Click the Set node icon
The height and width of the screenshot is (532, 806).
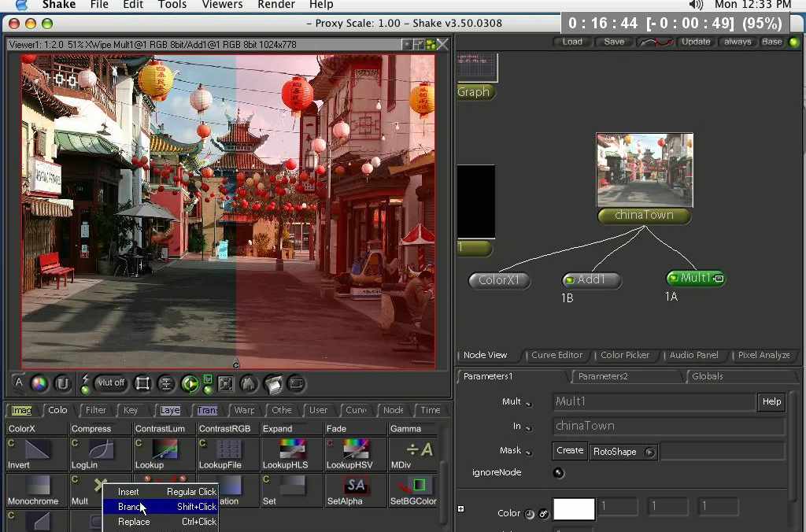(293, 485)
